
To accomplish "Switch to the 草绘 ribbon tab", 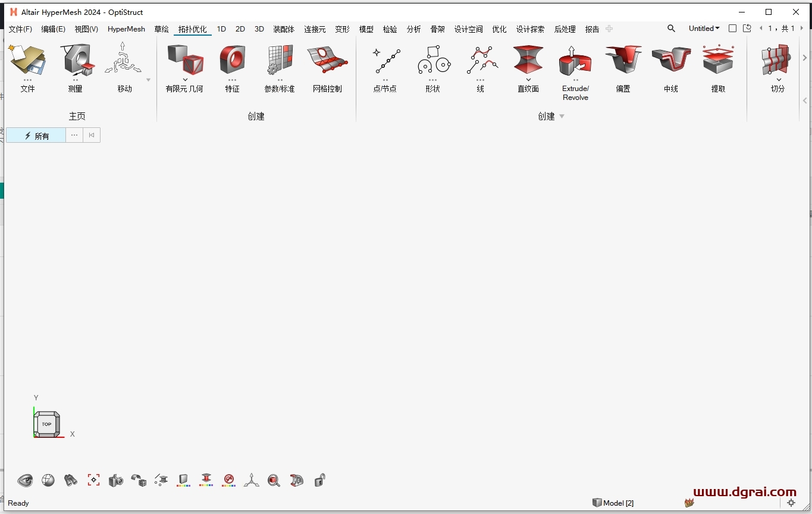I will (x=161, y=29).
